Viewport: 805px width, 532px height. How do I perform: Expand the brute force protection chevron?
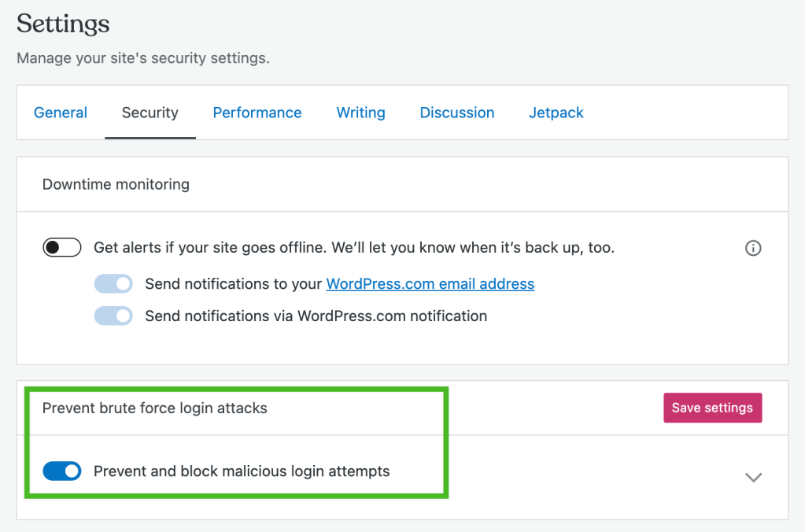pos(753,477)
